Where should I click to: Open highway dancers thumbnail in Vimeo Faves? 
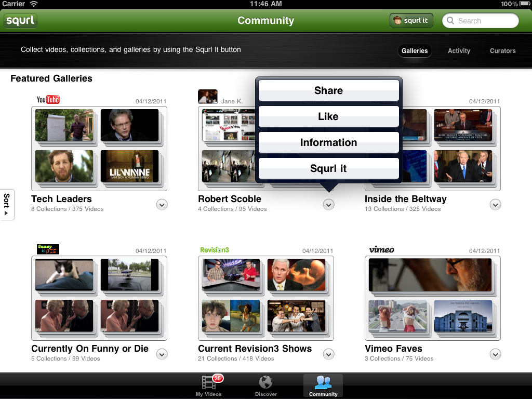(397, 315)
